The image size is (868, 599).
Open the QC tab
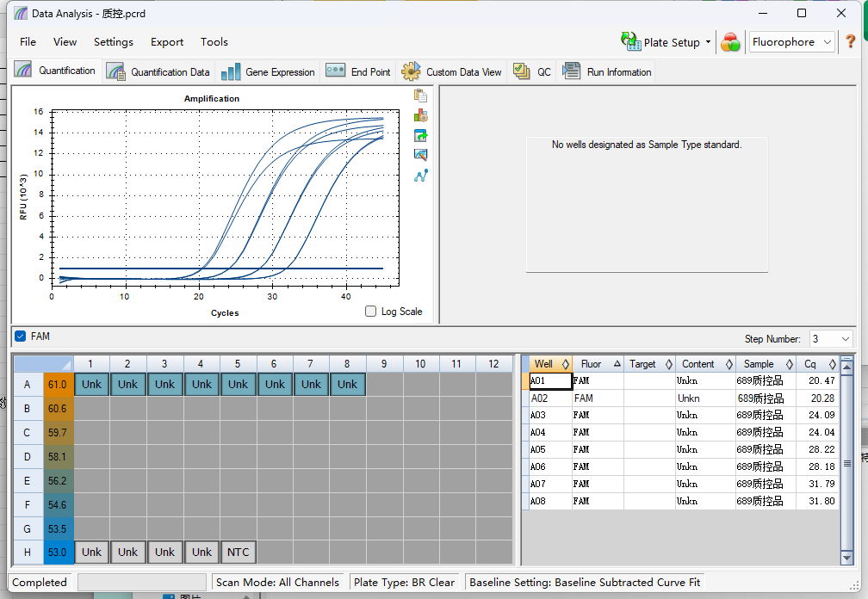coord(531,72)
